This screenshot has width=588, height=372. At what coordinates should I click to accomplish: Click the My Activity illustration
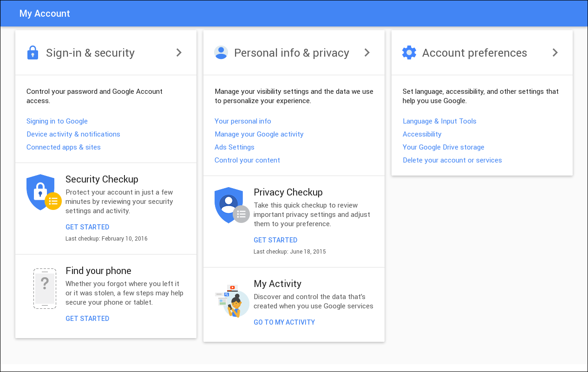click(x=232, y=301)
